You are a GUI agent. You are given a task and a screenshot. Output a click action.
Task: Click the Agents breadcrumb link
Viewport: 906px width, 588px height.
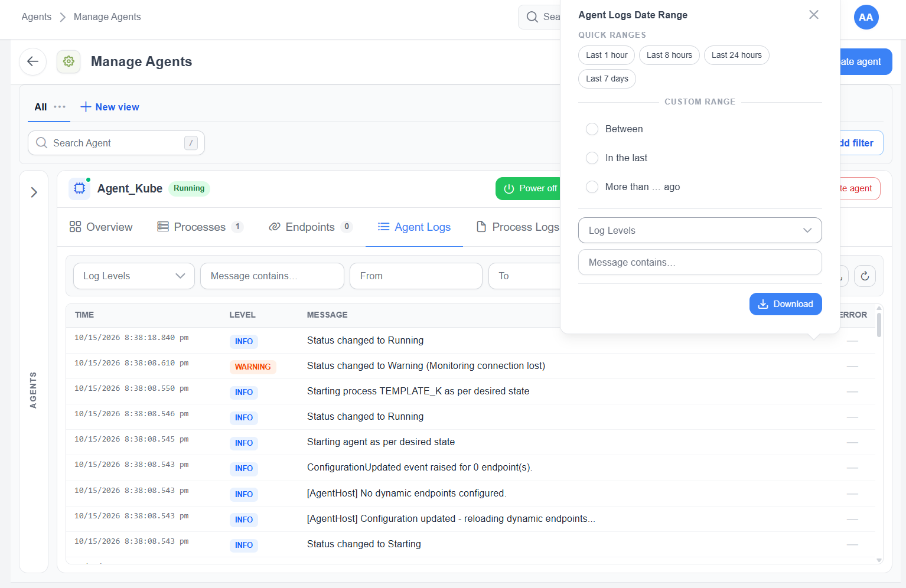coord(37,17)
